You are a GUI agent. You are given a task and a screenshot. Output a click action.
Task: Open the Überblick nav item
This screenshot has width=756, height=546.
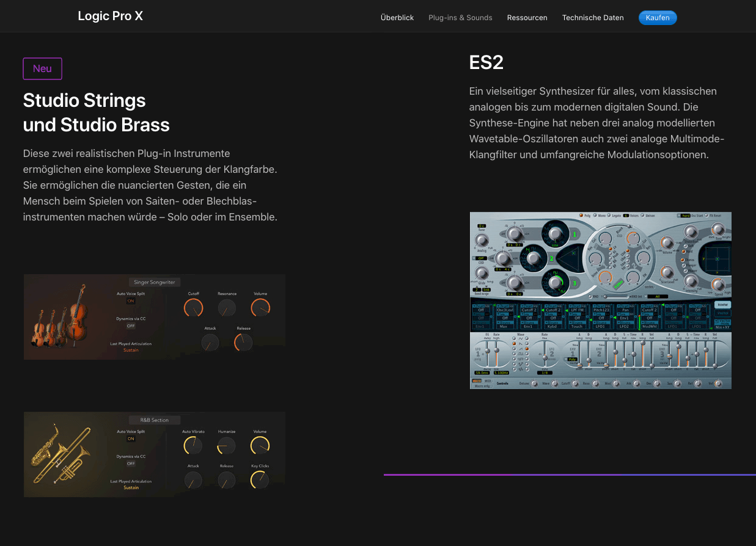click(397, 18)
